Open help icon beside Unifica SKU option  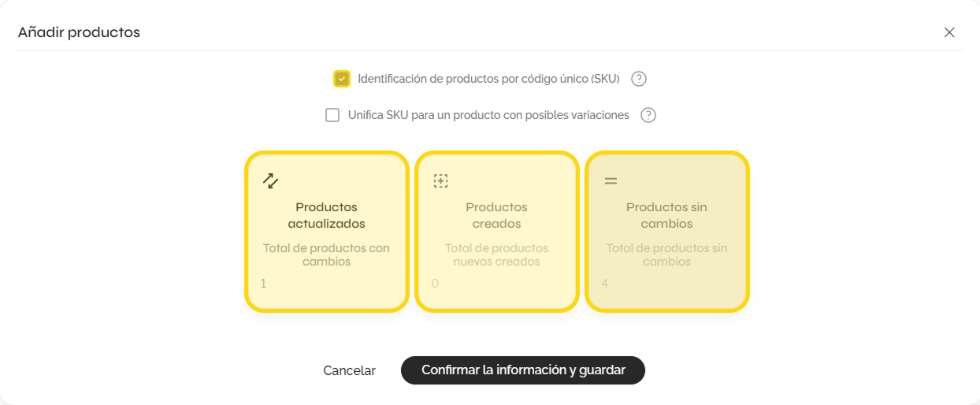648,115
